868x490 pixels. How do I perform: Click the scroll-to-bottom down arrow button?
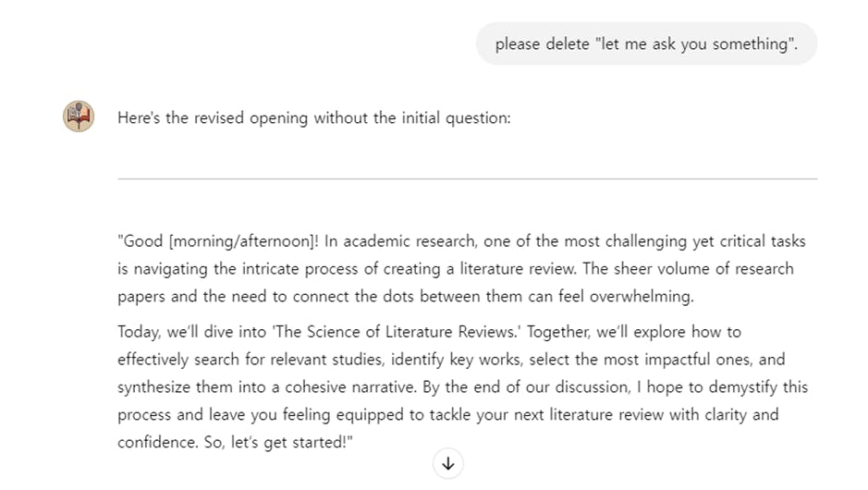[x=448, y=463]
